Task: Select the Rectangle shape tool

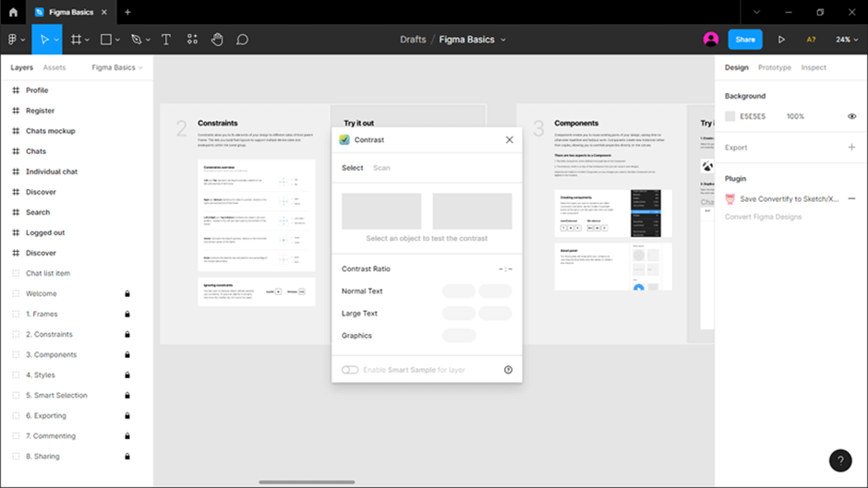Action: [106, 40]
